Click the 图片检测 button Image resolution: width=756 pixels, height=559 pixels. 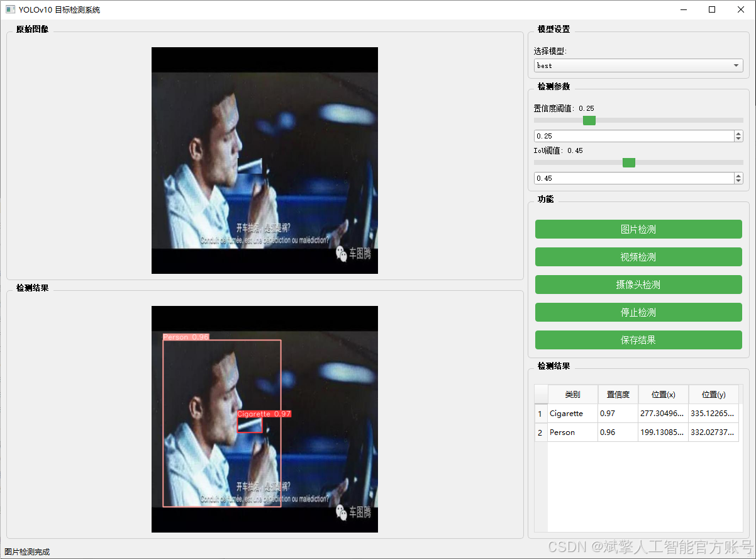[638, 229]
